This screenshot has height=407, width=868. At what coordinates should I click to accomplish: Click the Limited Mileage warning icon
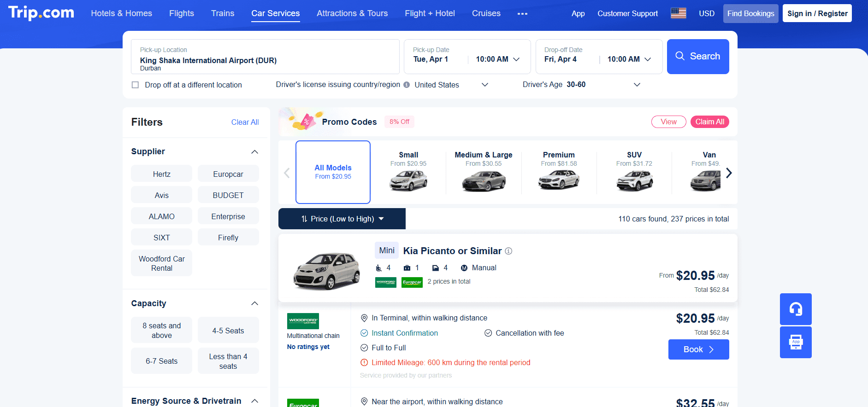(364, 362)
